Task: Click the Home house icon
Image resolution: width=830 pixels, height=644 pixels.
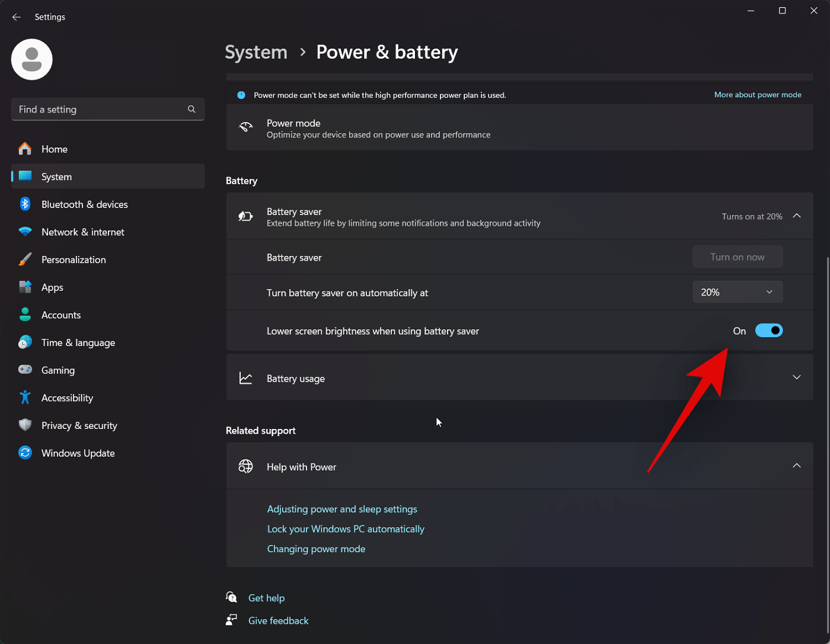Action: pos(25,149)
